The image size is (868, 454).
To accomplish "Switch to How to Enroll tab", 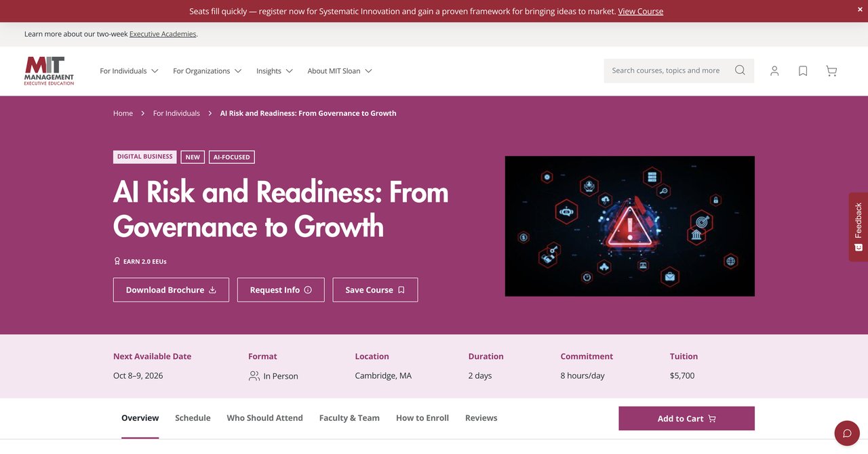I will coord(422,418).
